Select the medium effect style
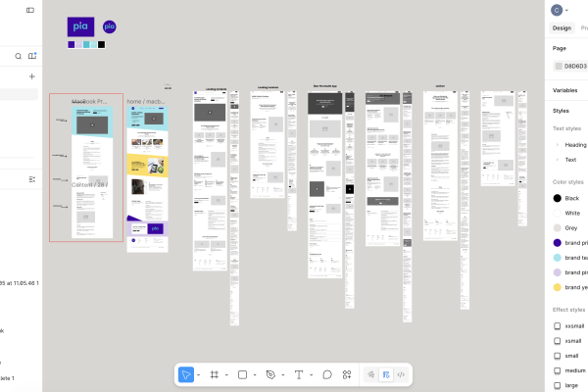This screenshot has height=392, width=588. pos(575,370)
